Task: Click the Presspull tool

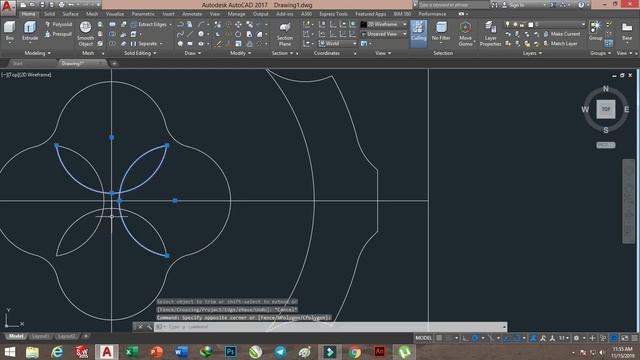Action: click(58, 34)
